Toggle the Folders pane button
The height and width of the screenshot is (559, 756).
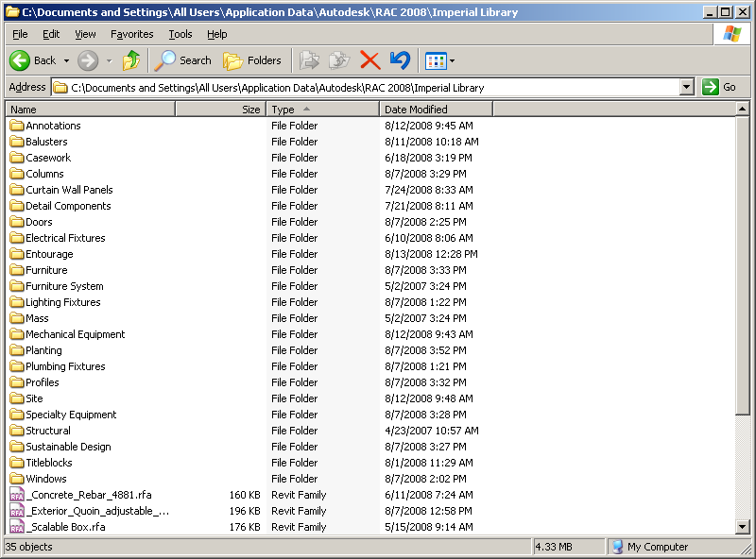click(252, 60)
